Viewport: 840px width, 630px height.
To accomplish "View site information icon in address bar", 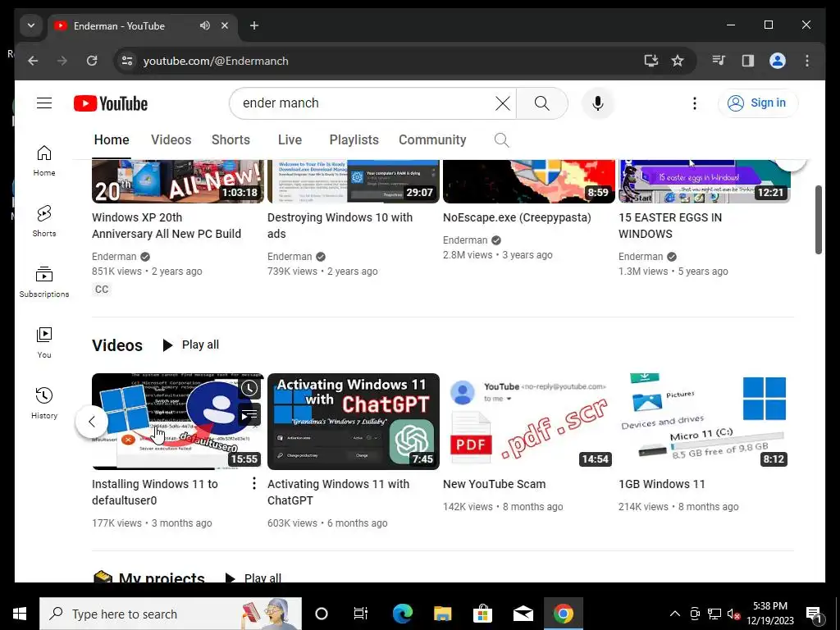I will point(127,61).
